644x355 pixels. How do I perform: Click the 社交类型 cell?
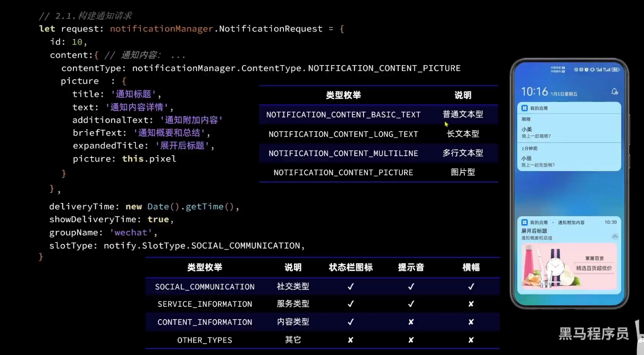coord(293,286)
